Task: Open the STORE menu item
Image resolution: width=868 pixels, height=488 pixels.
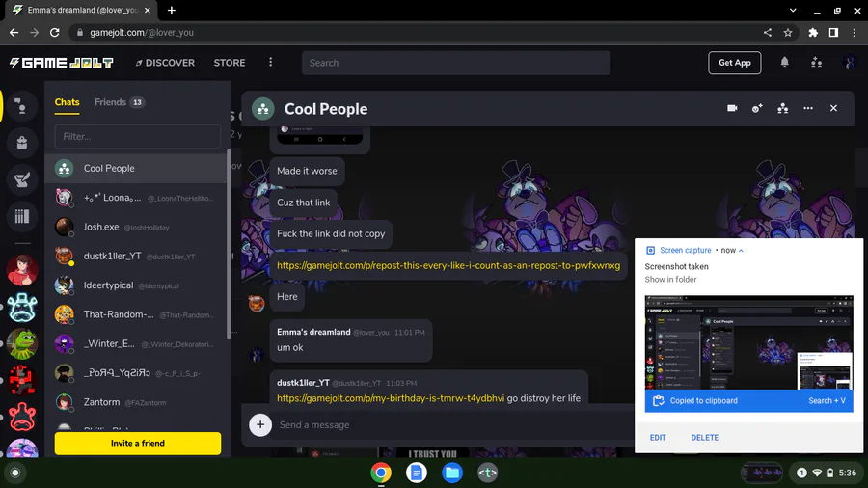Action: [230, 63]
